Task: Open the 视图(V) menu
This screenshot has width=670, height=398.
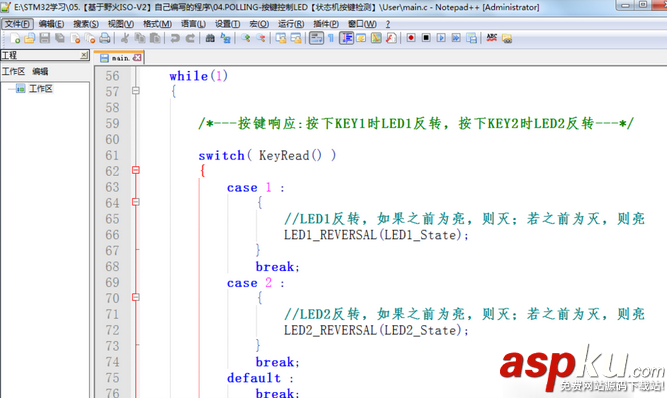Action: (121, 24)
